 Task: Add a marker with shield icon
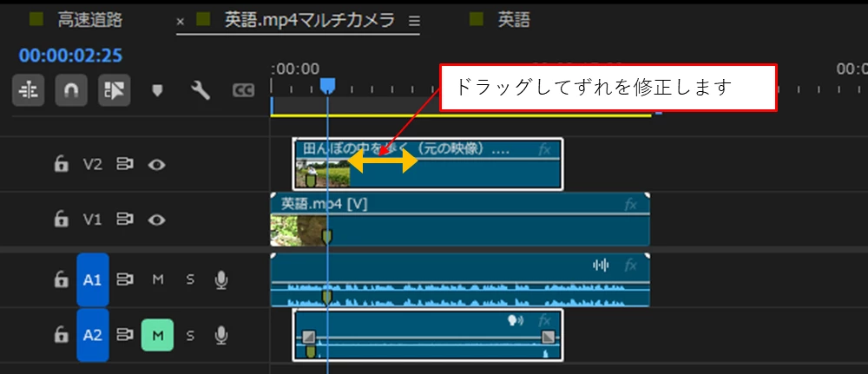158,90
